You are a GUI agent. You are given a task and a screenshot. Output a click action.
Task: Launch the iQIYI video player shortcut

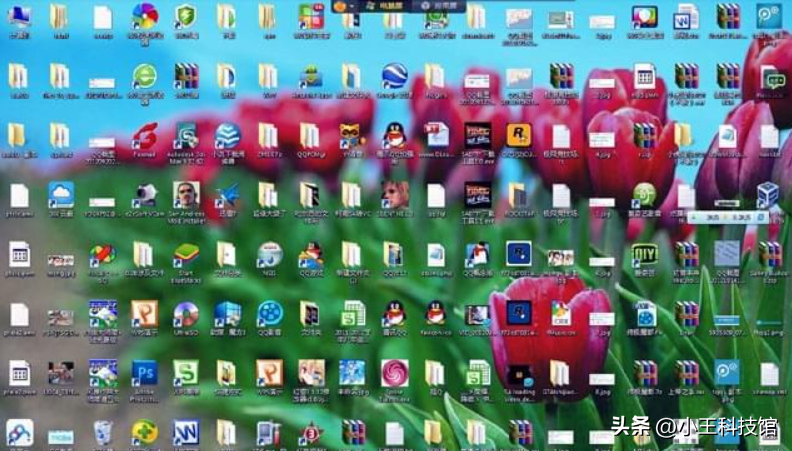(x=644, y=254)
